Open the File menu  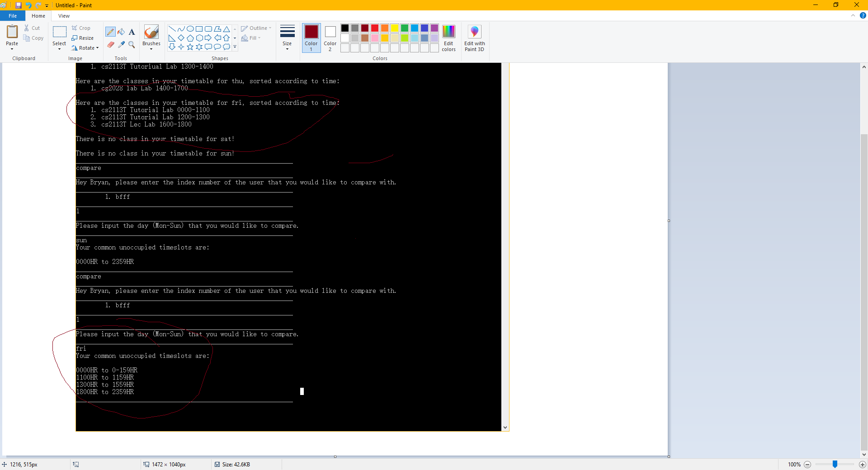pyautogui.click(x=13, y=16)
